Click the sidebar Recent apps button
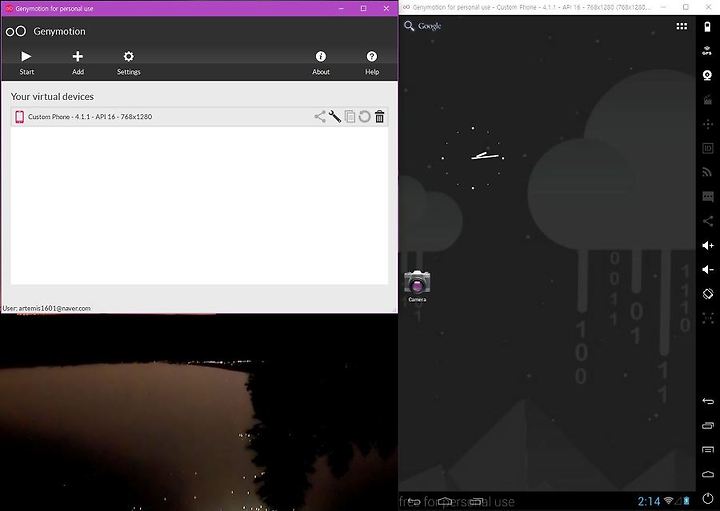This screenshot has width=720, height=511. coord(708,426)
